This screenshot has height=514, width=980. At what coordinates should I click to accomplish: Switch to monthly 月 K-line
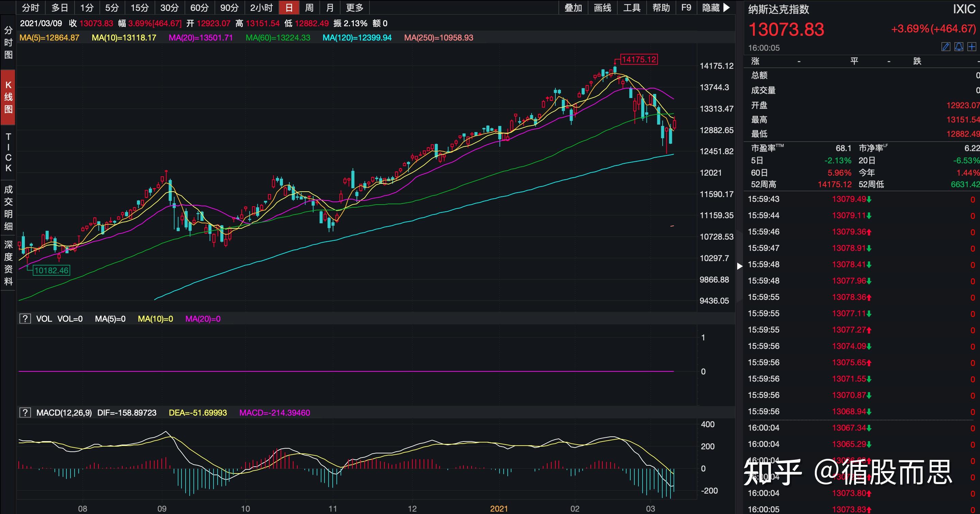330,7
